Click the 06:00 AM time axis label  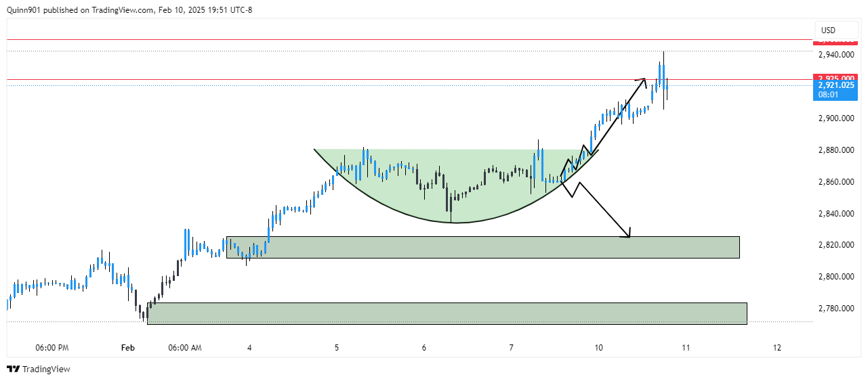pyautogui.click(x=186, y=348)
